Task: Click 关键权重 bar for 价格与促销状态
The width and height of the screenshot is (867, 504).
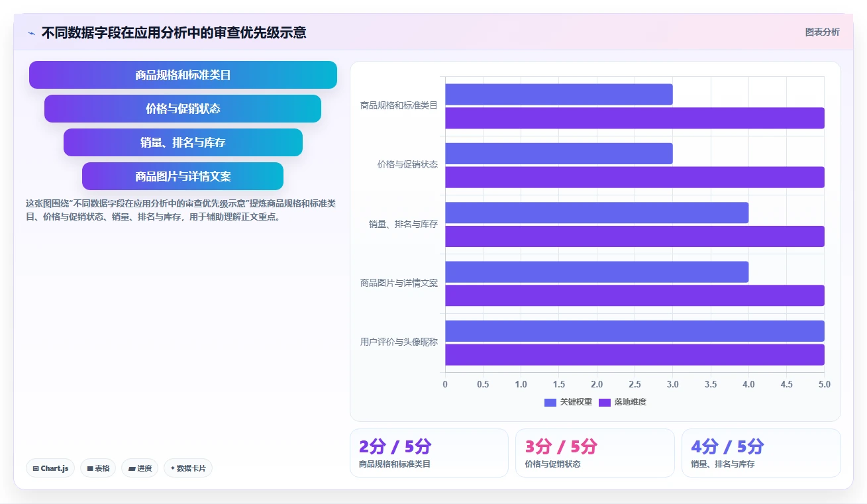Action: 559,154
